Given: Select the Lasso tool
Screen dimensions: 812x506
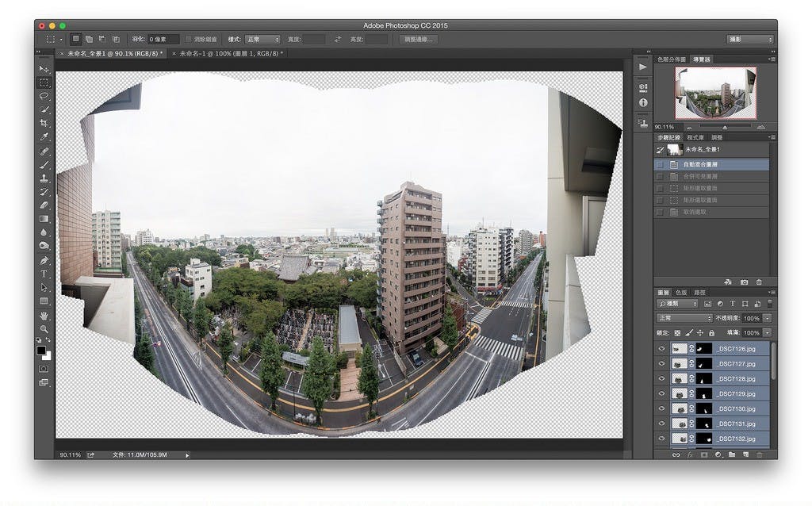Looking at the screenshot, I should pyautogui.click(x=44, y=96).
